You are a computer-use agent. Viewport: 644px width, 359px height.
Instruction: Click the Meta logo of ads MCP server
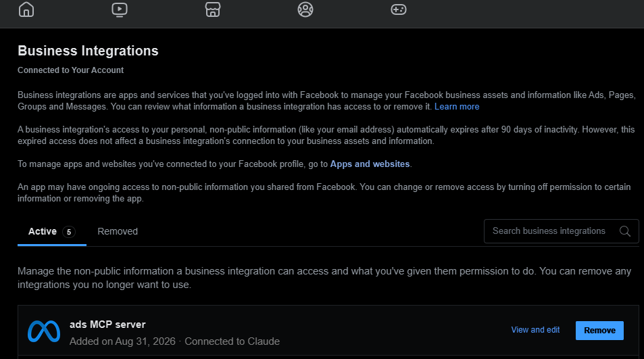[x=44, y=331]
